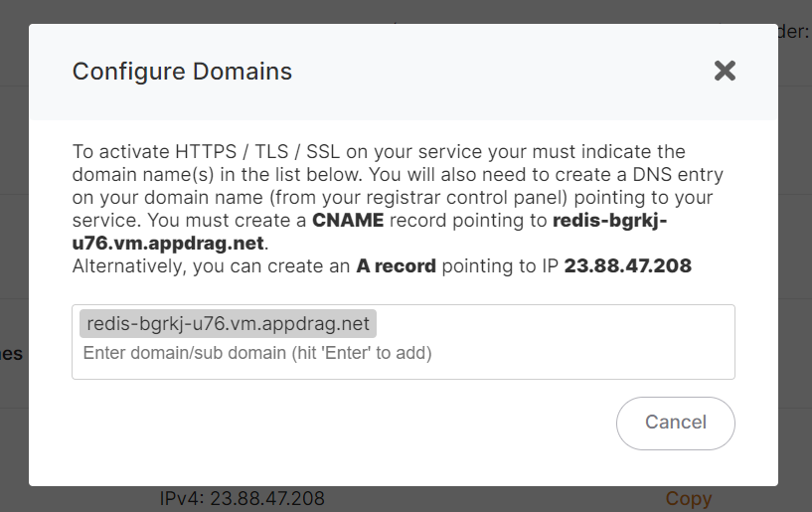812x512 pixels.
Task: Click the orange Copy link
Action: [x=688, y=498]
